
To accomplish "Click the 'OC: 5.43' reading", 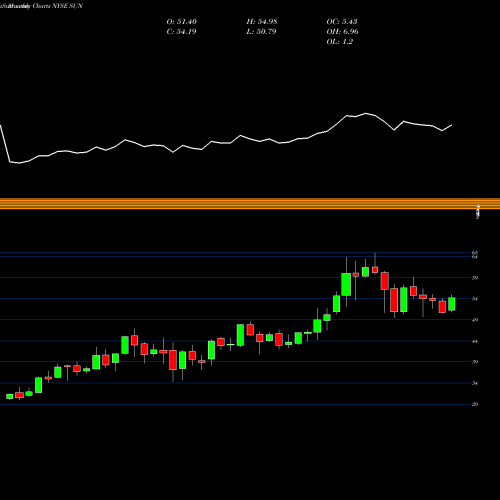I will [342, 22].
